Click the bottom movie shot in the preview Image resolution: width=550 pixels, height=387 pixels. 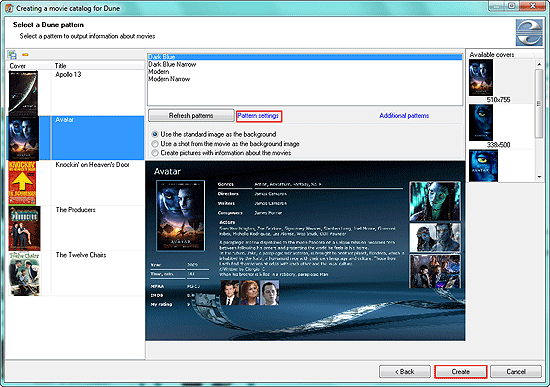pos(435,271)
